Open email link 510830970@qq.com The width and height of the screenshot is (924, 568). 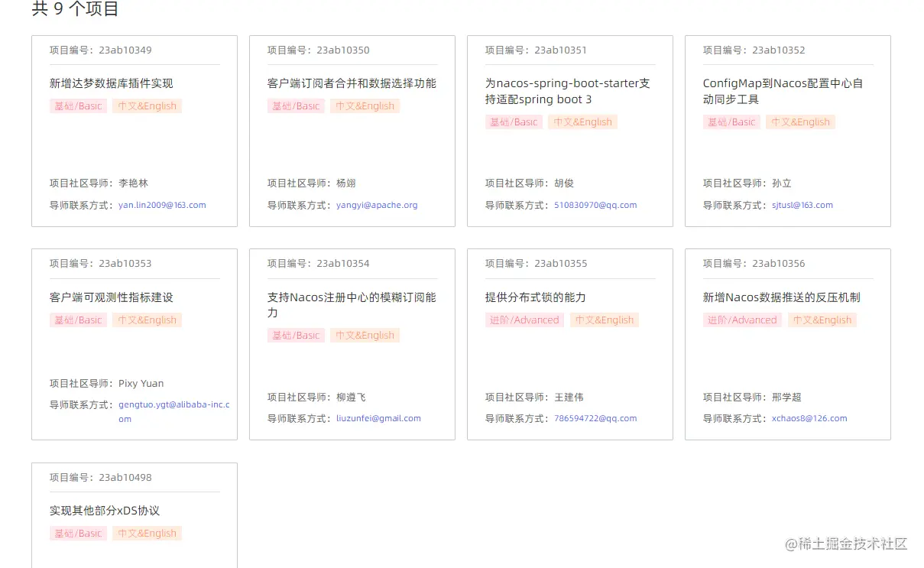595,205
